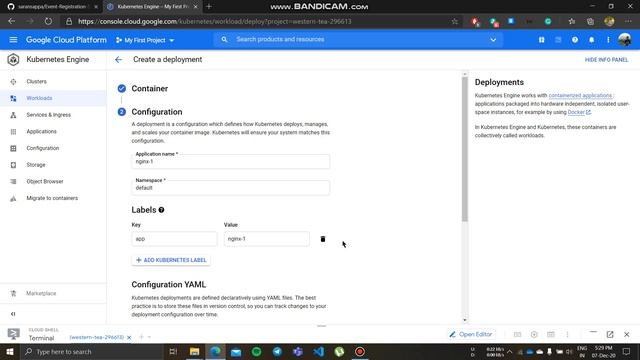
Task: Click the Cloud Shell terminal icon
Action: 13,334
